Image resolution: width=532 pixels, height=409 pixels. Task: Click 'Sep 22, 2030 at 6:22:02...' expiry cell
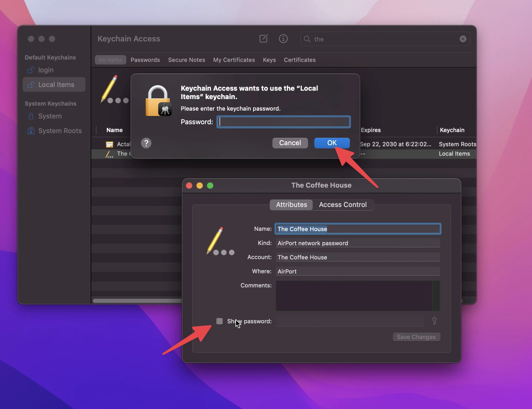click(x=396, y=144)
